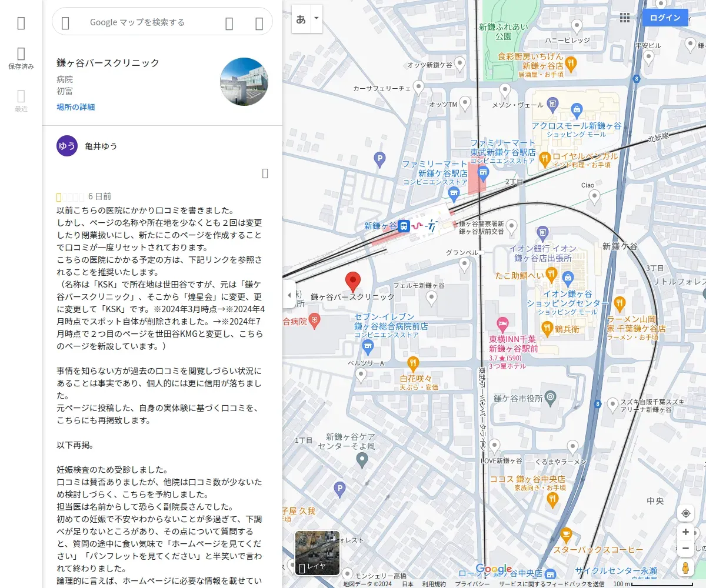Collapse the side panel arrow
The width and height of the screenshot is (706, 588).
289,295
